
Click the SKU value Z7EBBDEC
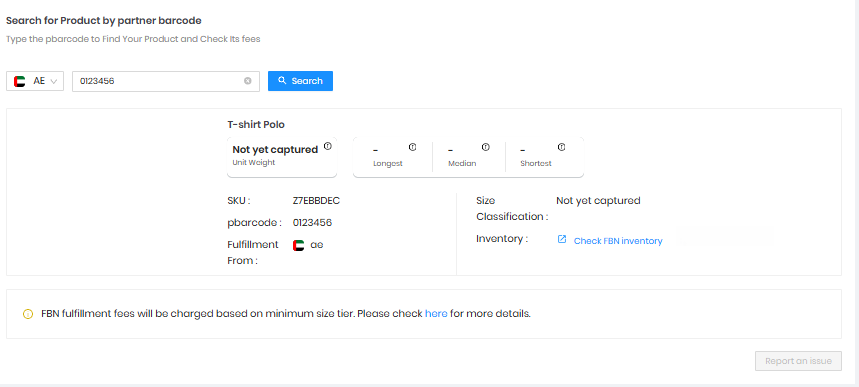316,201
